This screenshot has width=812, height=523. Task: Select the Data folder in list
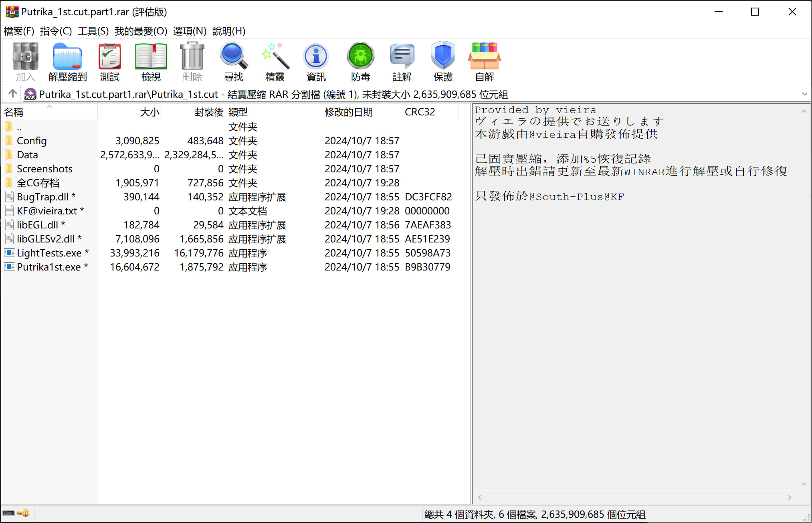tap(27, 155)
